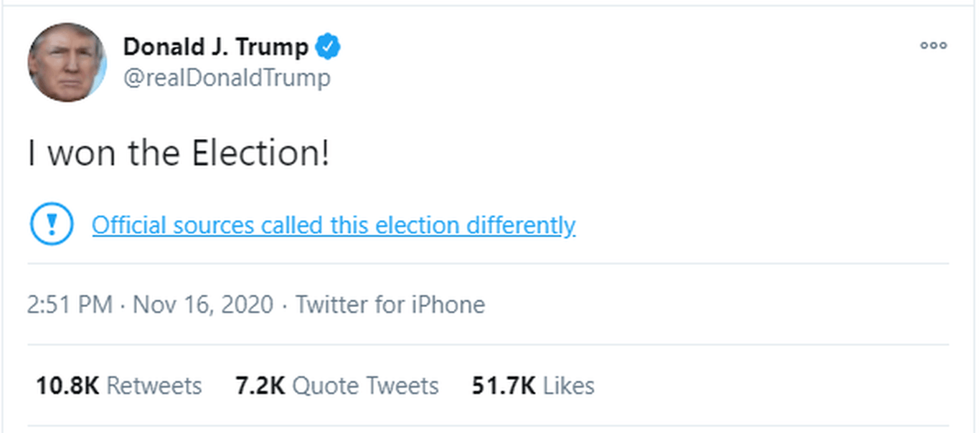This screenshot has height=433, width=980.
Task: Click the Nov 16, 2020 date
Action: pos(203,305)
